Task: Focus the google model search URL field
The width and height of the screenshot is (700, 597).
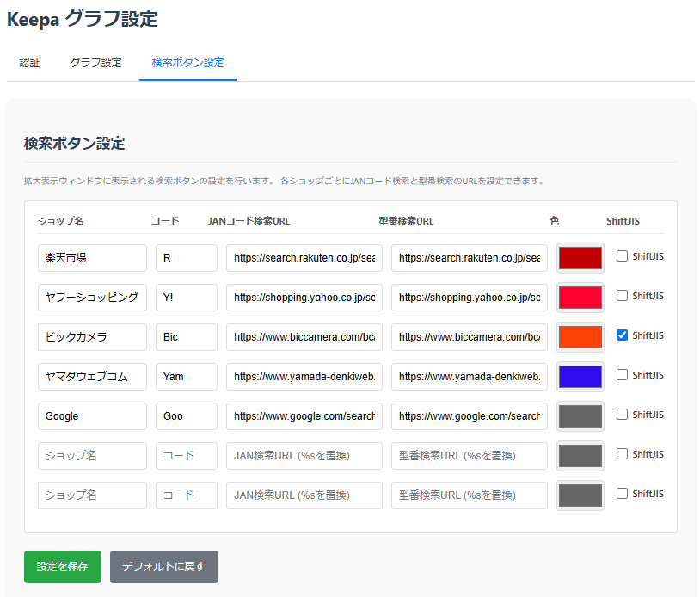Action: click(470, 416)
